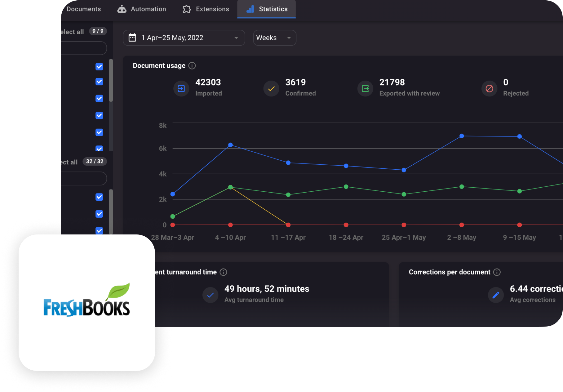Expand the Weeks granularity dropdown

[274, 38]
